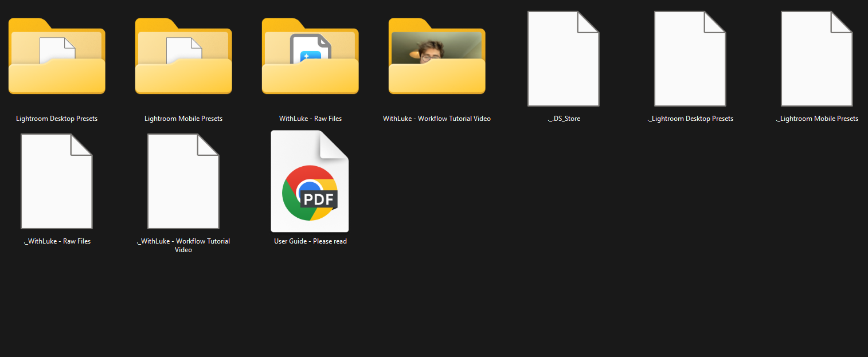Select the blank ._Lightroom Mobile Presets file icon
Image resolution: width=868 pixels, height=357 pixels.
[816, 58]
